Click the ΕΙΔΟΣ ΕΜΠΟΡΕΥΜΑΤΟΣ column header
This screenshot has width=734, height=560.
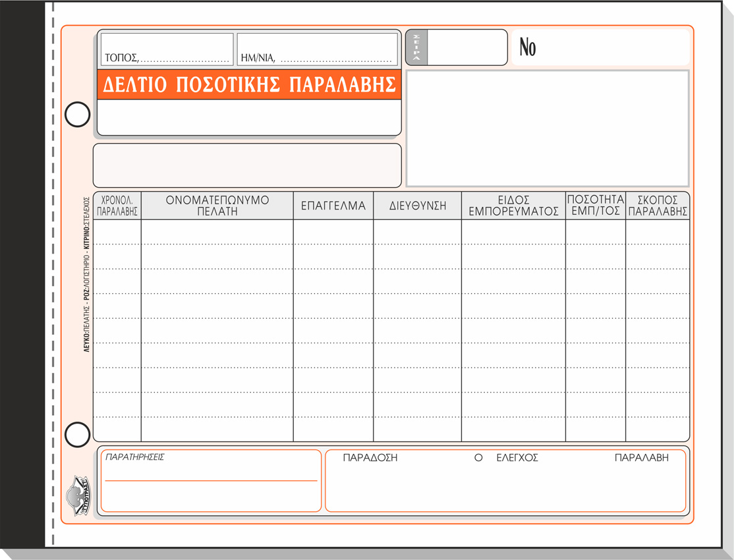(513, 206)
